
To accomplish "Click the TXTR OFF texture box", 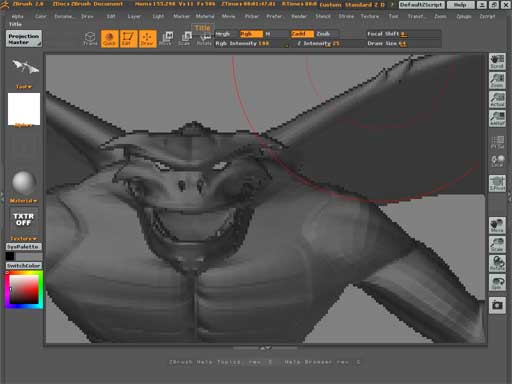I will click(24, 220).
